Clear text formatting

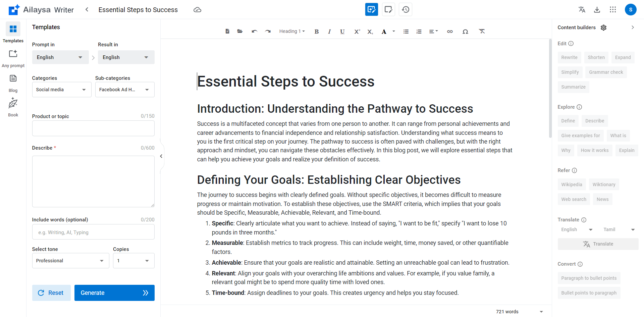(x=482, y=31)
